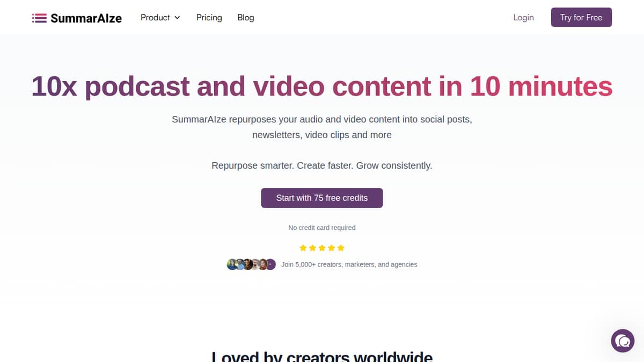Click the Login link
The height and width of the screenshot is (362, 644).
coord(523,18)
